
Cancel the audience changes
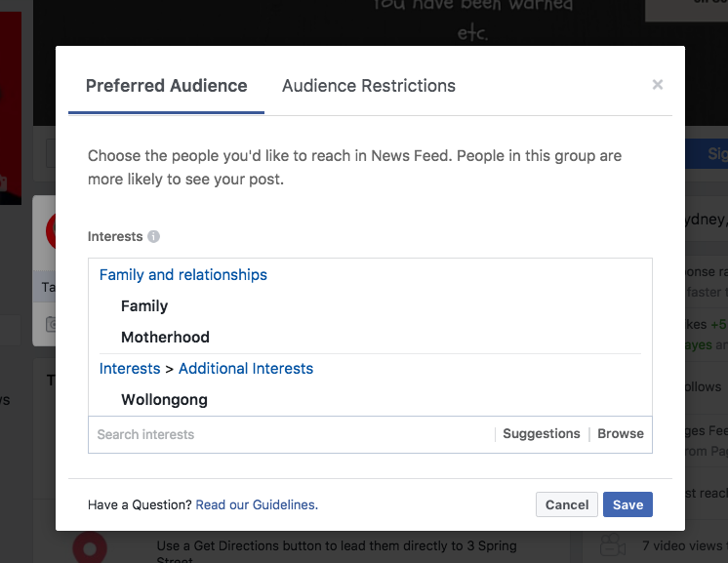tap(567, 504)
